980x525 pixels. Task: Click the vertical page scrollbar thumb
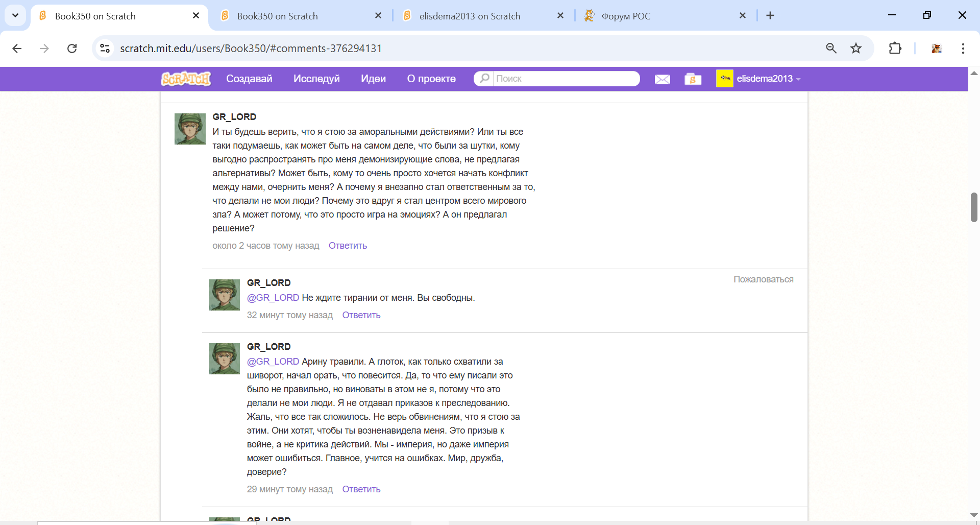click(974, 207)
